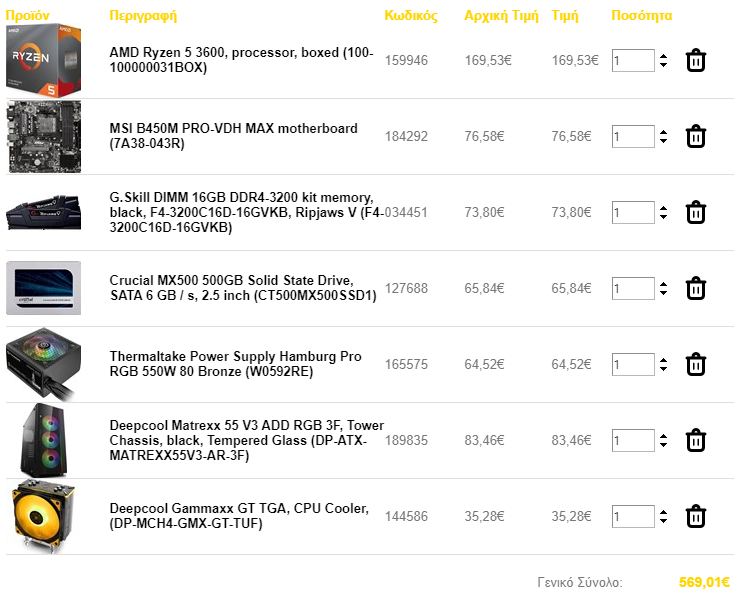Decrease quantity of MSI B450M motherboard

coord(664,140)
